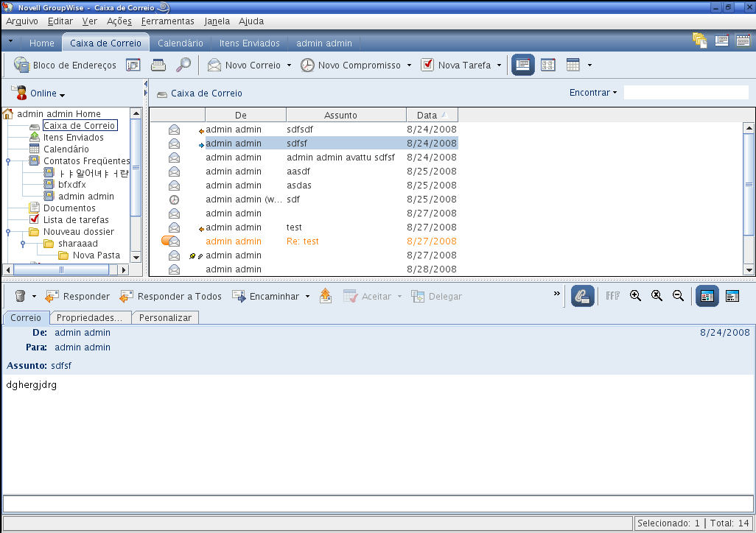Click the Encontrar search input field
This screenshot has height=533, width=756.
(x=685, y=92)
